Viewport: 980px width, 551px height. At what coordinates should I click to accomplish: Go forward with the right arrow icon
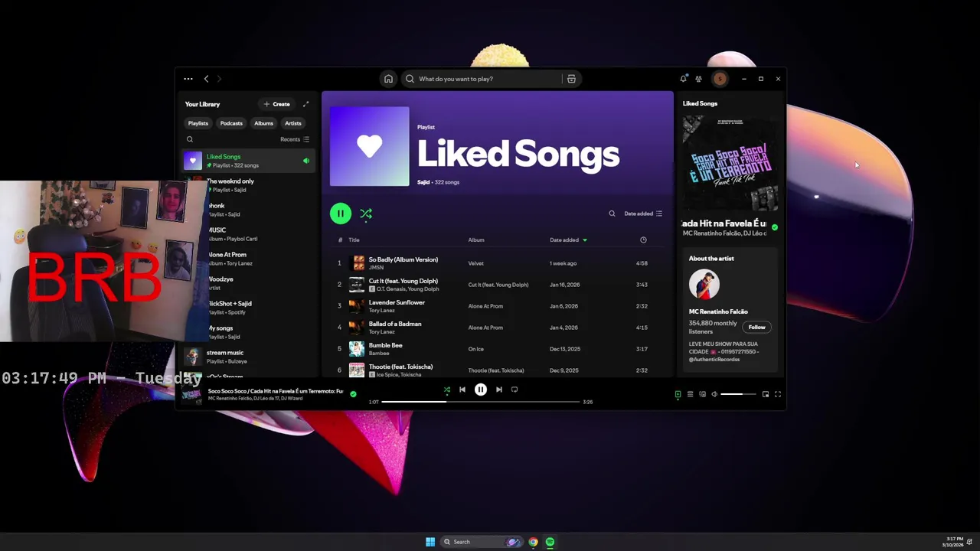[219, 79]
